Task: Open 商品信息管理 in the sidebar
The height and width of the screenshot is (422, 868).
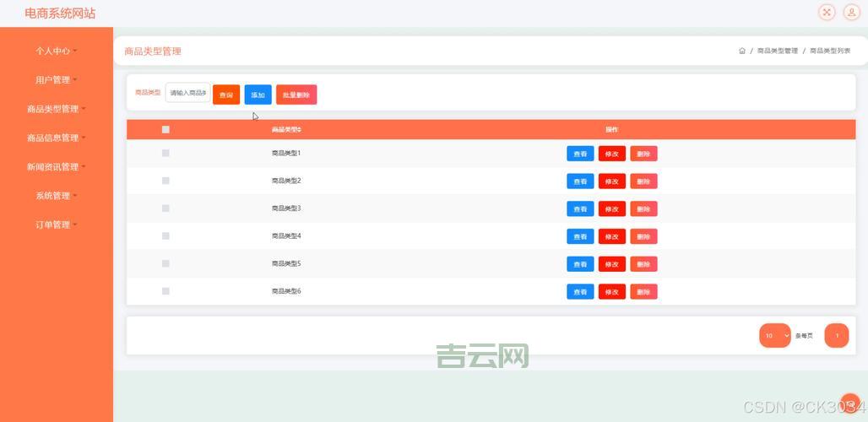Action: [x=56, y=138]
